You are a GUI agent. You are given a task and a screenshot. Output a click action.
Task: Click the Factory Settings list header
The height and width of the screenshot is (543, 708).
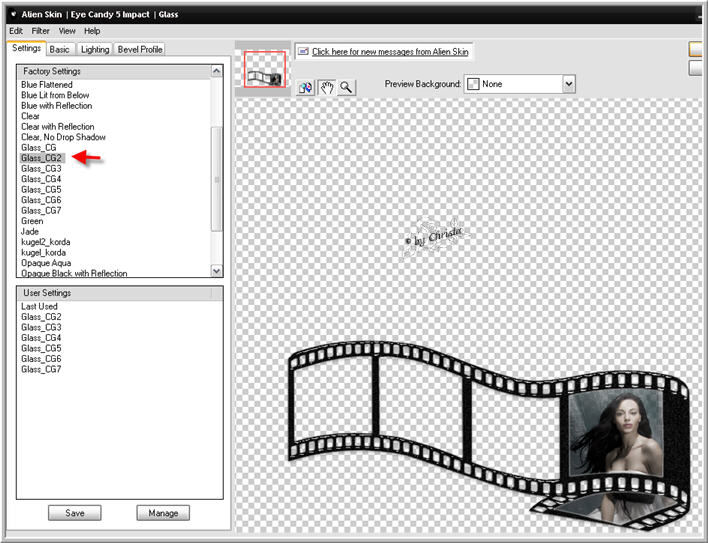click(x=114, y=71)
